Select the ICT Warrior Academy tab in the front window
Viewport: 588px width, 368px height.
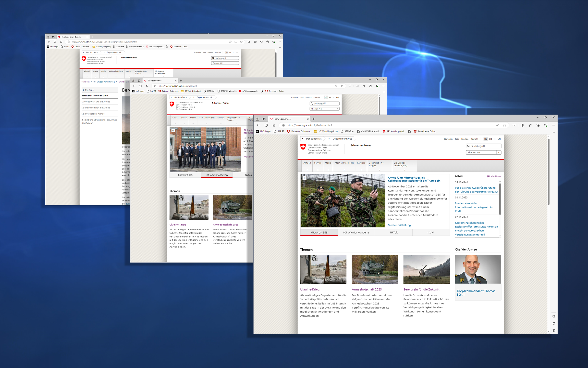356,232
